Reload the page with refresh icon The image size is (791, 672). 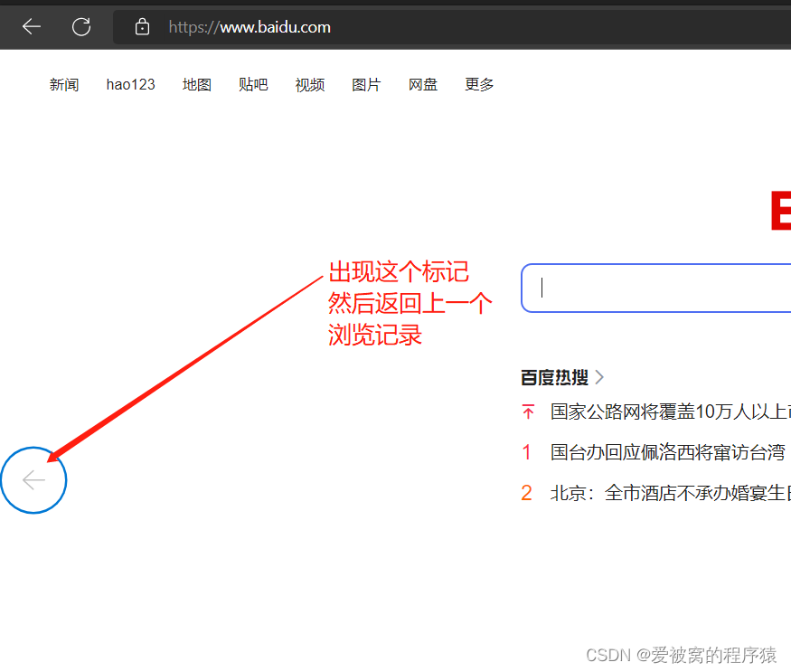[x=81, y=27]
